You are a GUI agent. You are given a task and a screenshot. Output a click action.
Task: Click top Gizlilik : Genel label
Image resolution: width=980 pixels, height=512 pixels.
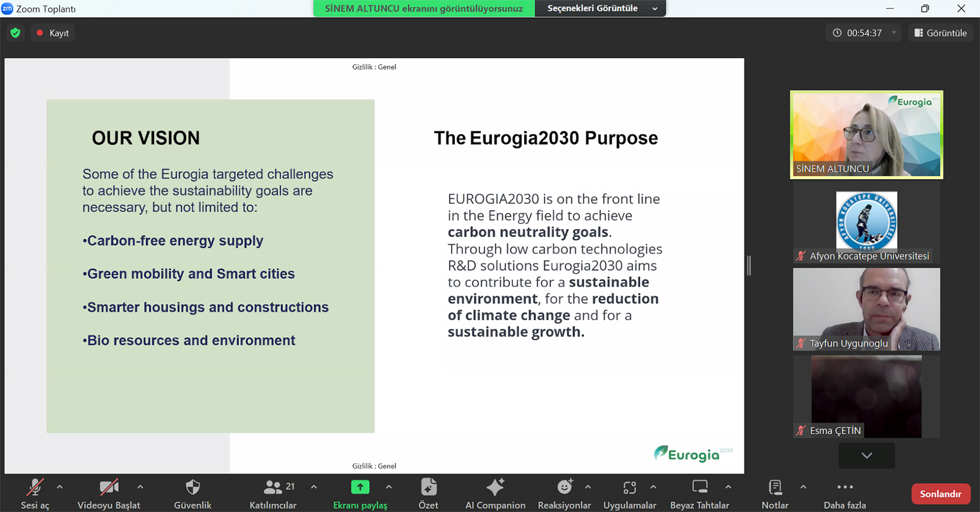tap(374, 67)
